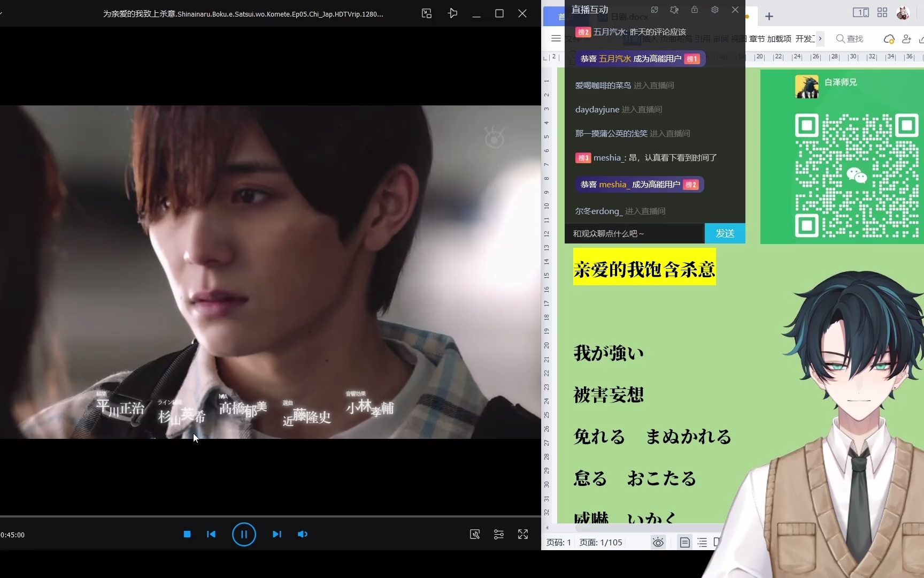Click the line 被害妄想 in the document
Viewport: 924px width, 578px height.
pyautogui.click(x=609, y=395)
